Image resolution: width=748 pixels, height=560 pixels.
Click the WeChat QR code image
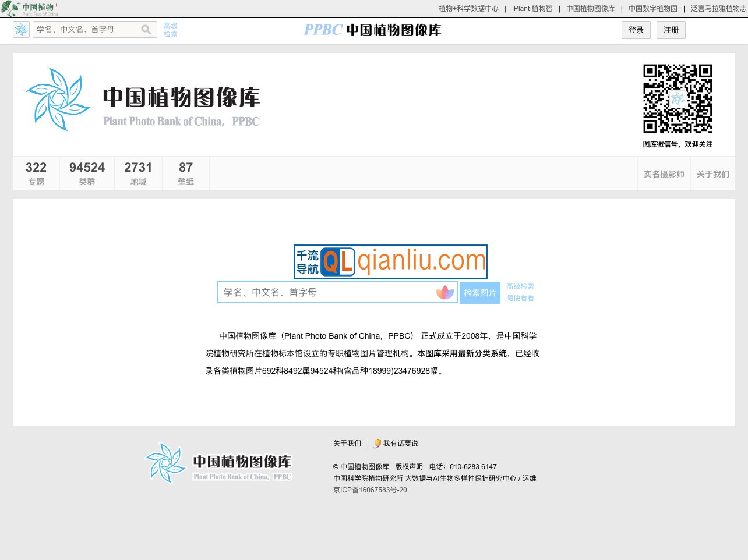(x=678, y=99)
